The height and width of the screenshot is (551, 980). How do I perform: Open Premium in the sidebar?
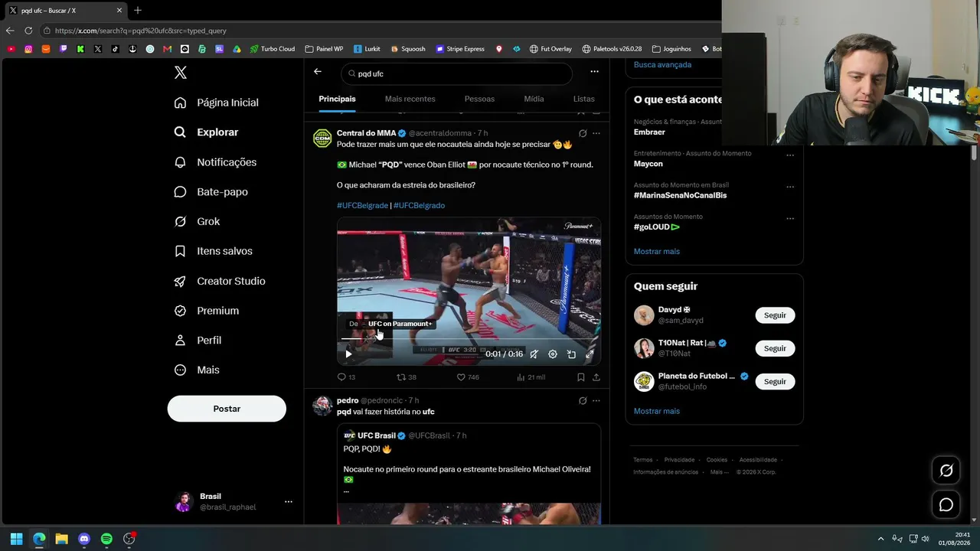click(207, 311)
